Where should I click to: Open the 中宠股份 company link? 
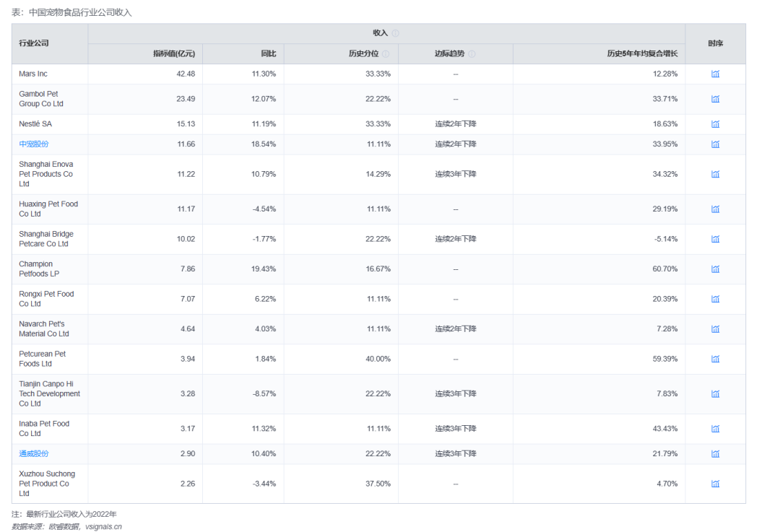click(x=34, y=144)
